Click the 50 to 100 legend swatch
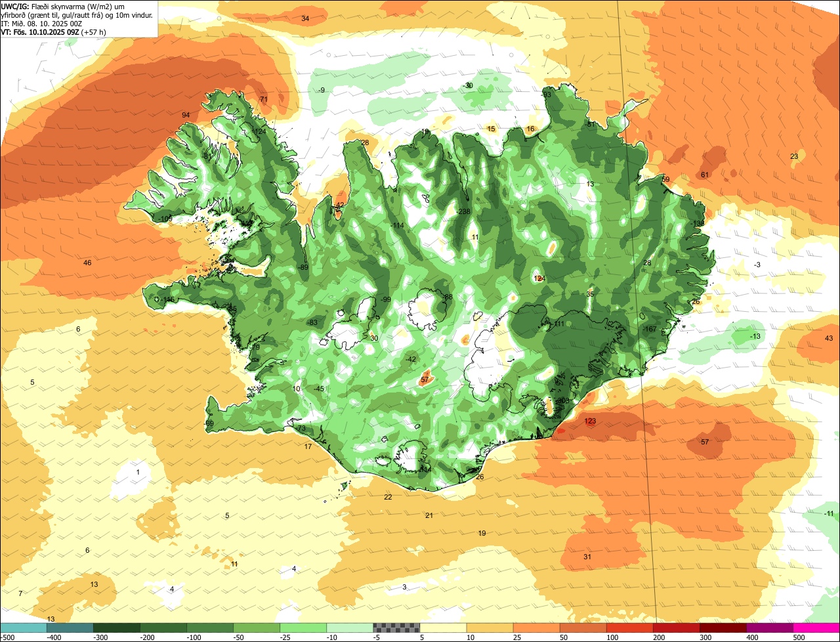 pyautogui.click(x=583, y=628)
